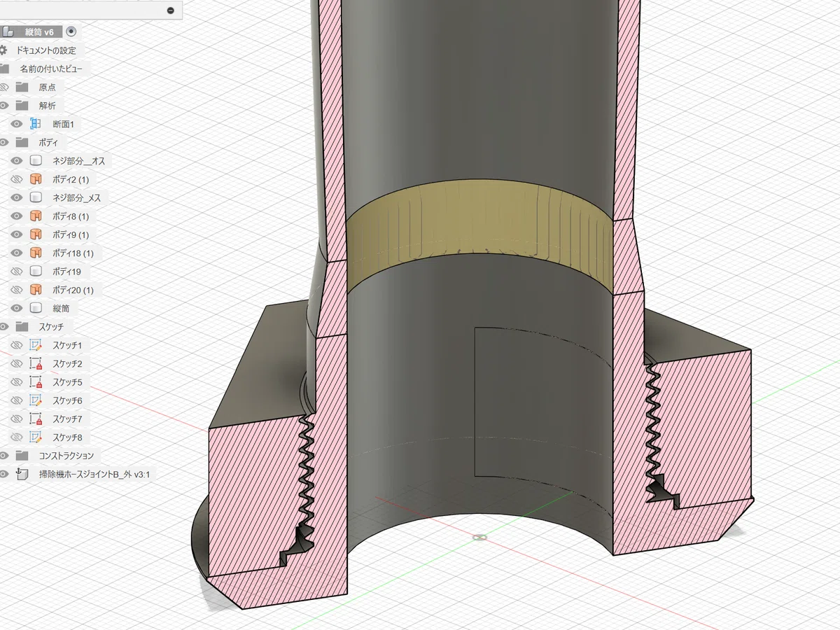Click the 原点 folder icon

[22, 87]
